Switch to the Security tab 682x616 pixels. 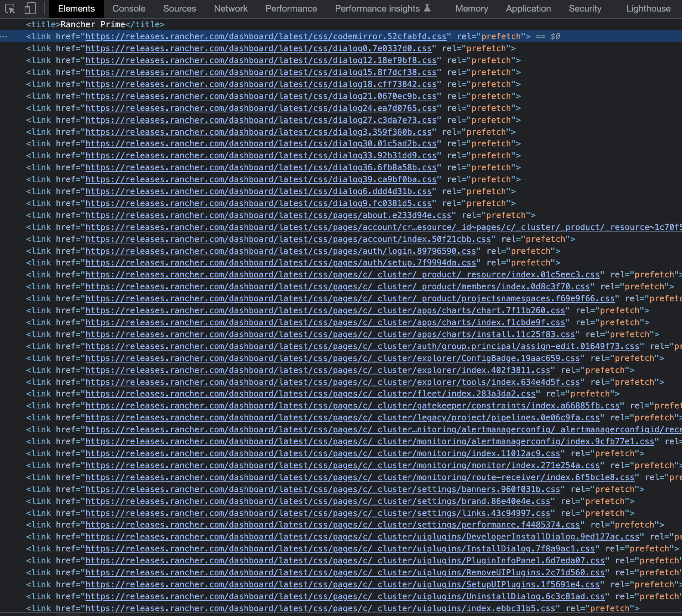[585, 9]
